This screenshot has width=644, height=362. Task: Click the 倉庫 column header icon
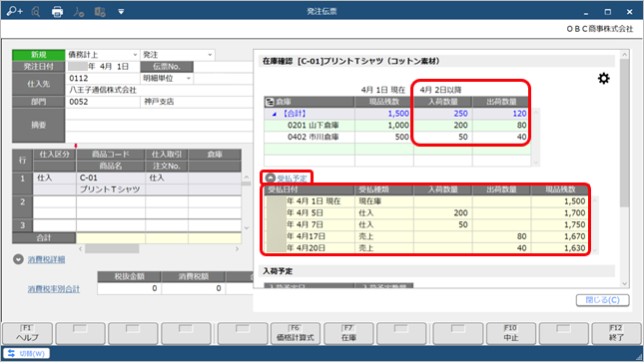[270, 102]
